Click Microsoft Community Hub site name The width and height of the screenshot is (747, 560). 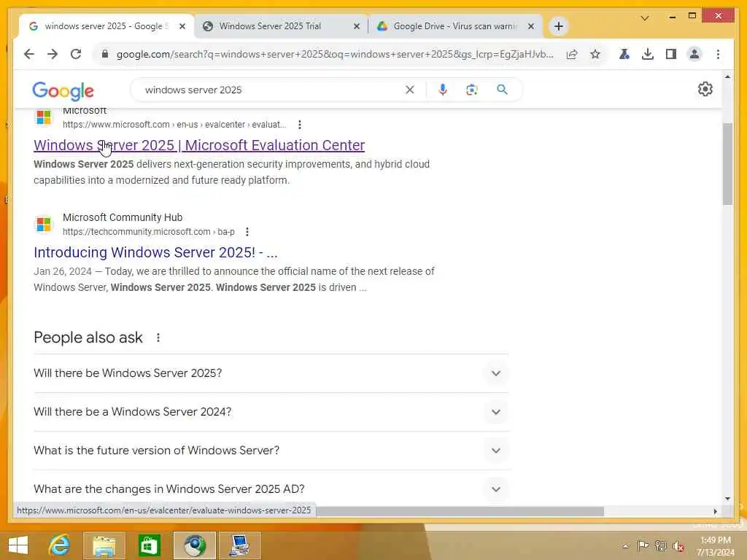(123, 217)
